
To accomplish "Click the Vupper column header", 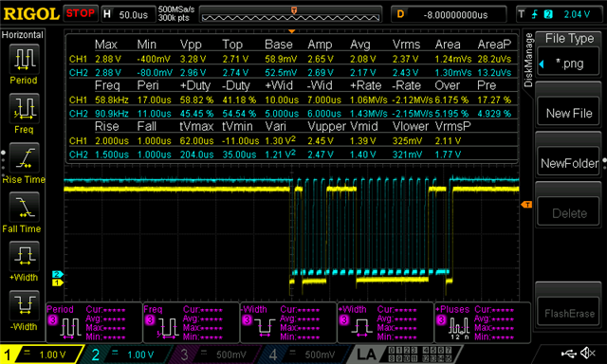I will 326,126.
